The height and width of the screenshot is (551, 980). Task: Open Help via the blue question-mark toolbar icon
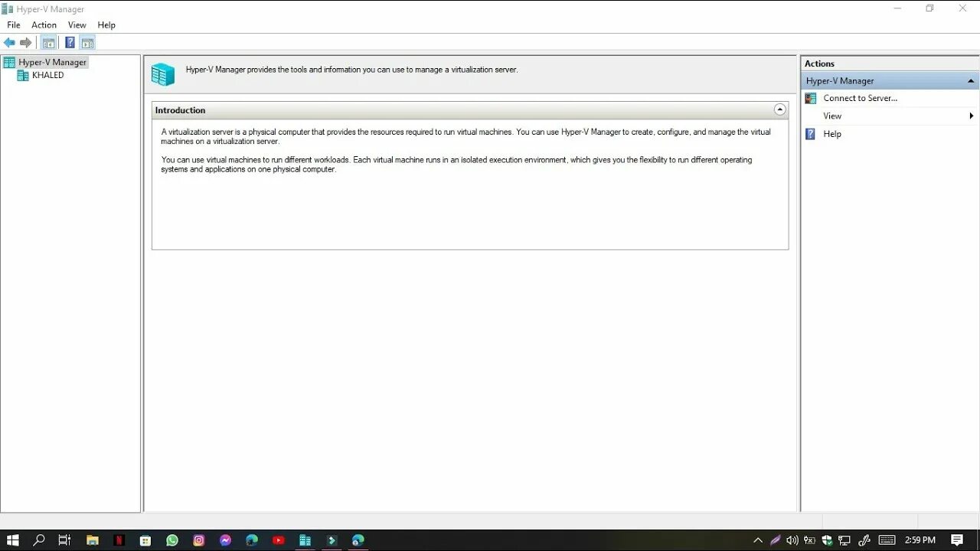tap(70, 43)
